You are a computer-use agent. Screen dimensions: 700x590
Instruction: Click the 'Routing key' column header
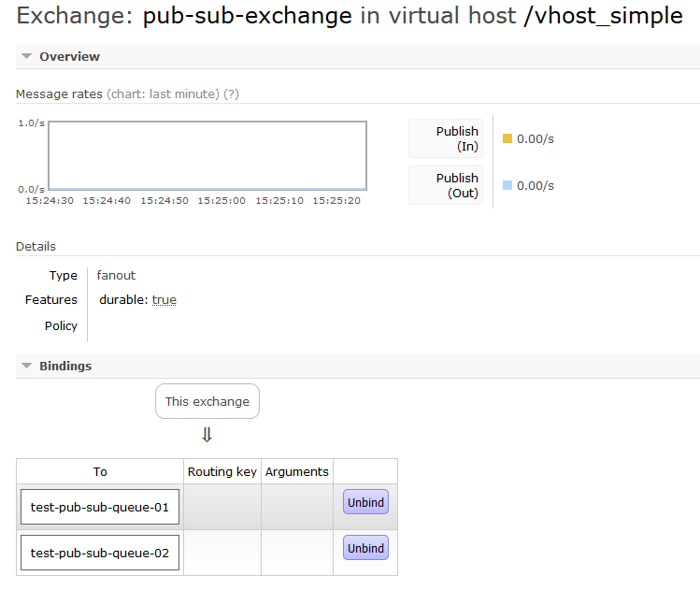pos(222,471)
